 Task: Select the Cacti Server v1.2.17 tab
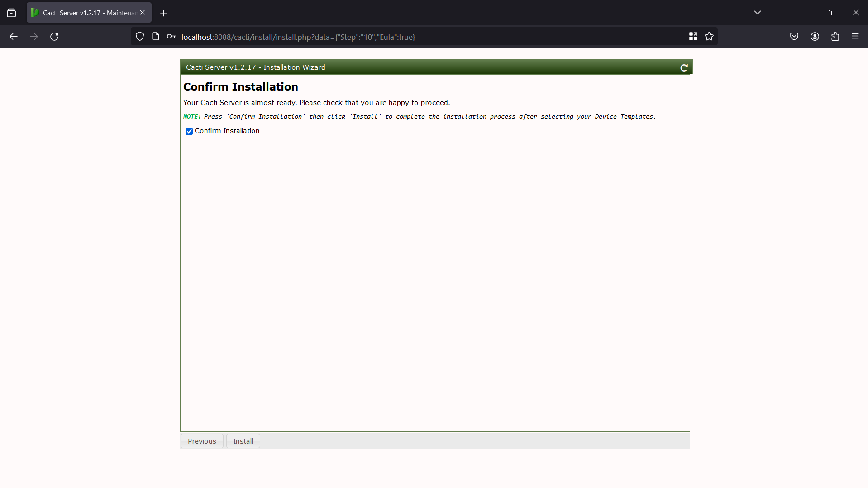pyautogui.click(x=89, y=13)
